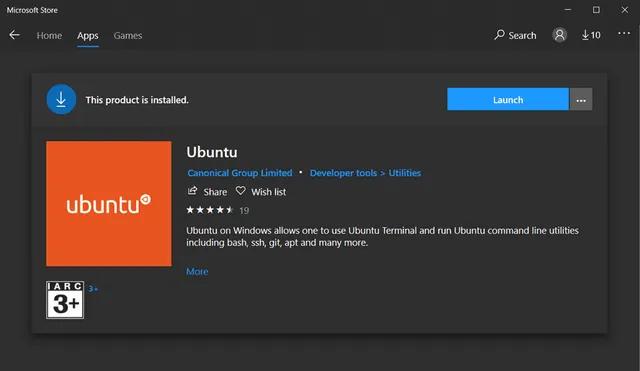Launch the Ubuntu app
This screenshot has width=640, height=371.
[x=508, y=99]
